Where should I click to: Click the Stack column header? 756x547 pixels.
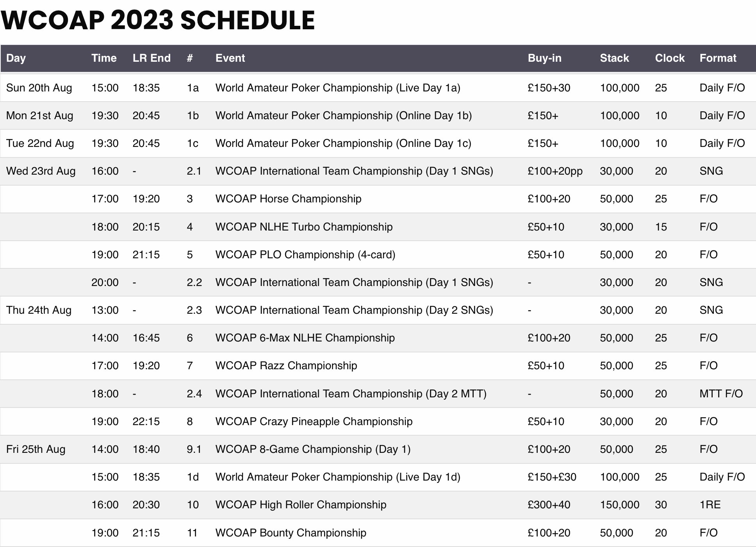(x=614, y=58)
